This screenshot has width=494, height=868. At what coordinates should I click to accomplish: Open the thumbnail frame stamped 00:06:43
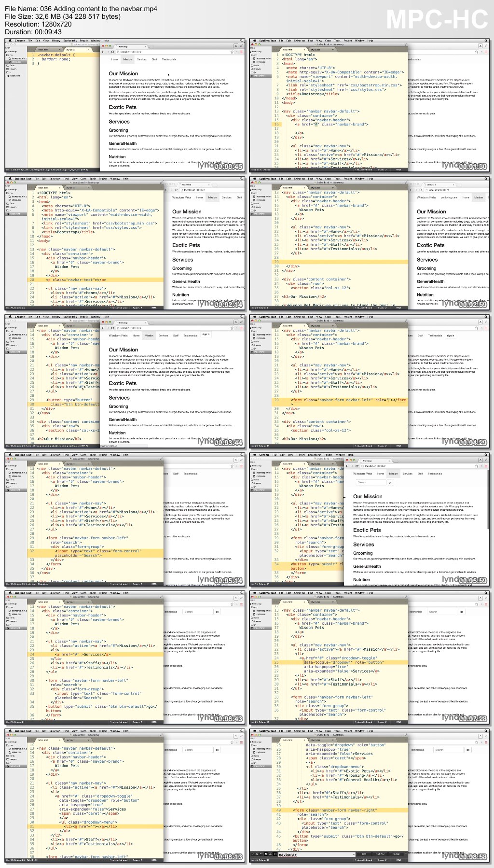click(125, 658)
